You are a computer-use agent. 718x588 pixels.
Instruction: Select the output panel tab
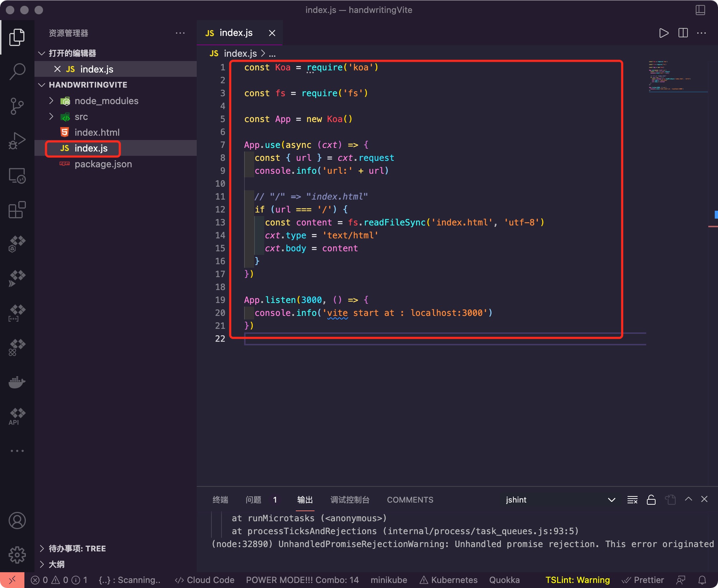click(305, 500)
